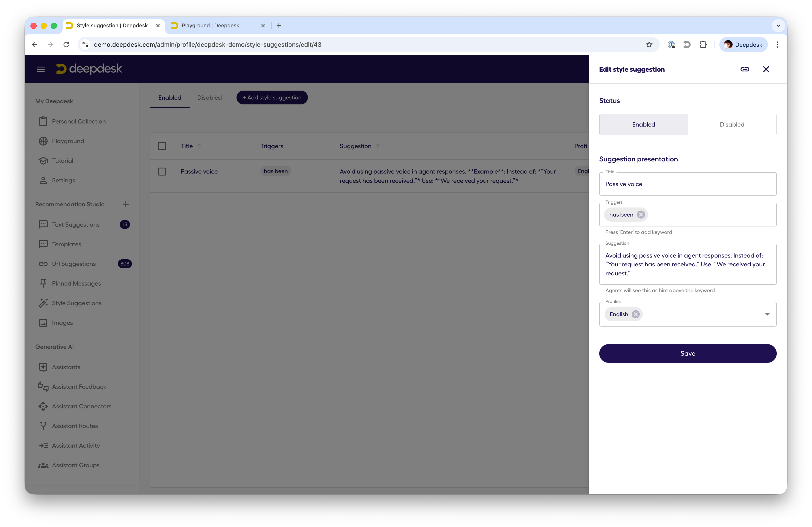The height and width of the screenshot is (527, 812).
Task: Remove the English profile chip
Action: 635,314
